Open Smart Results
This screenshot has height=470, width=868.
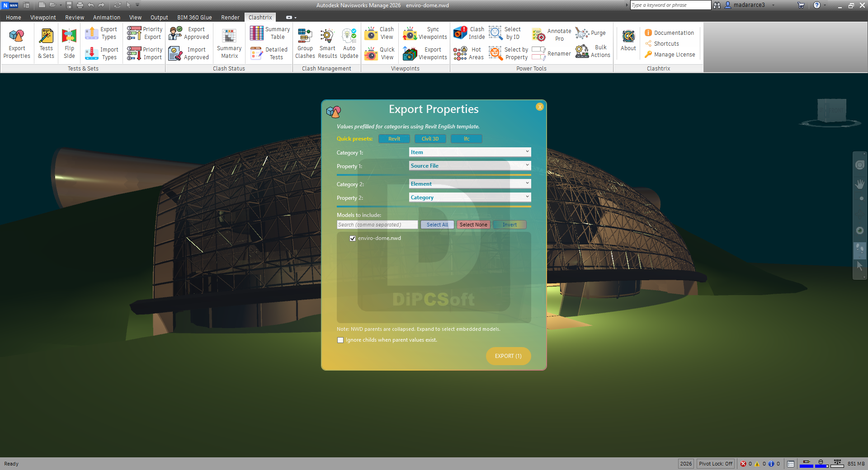(x=327, y=43)
